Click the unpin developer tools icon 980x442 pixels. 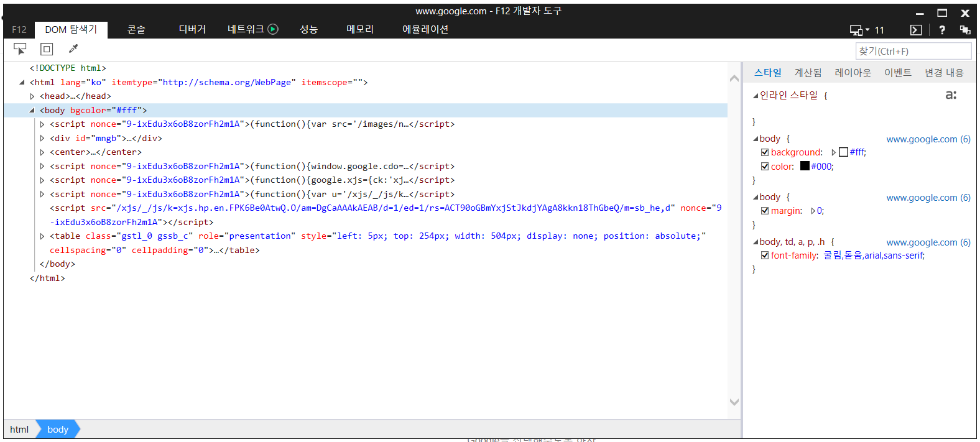click(965, 30)
